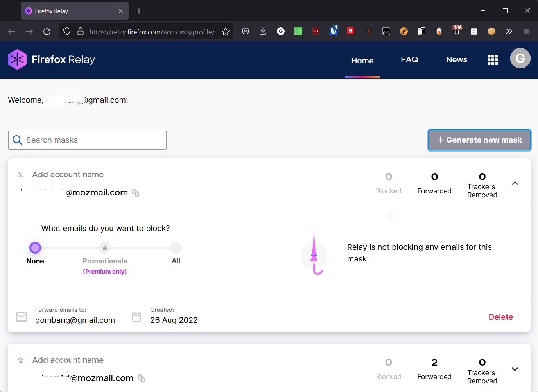
Task: Open the Bitwarden extension with badge 1
Action: [334, 30]
